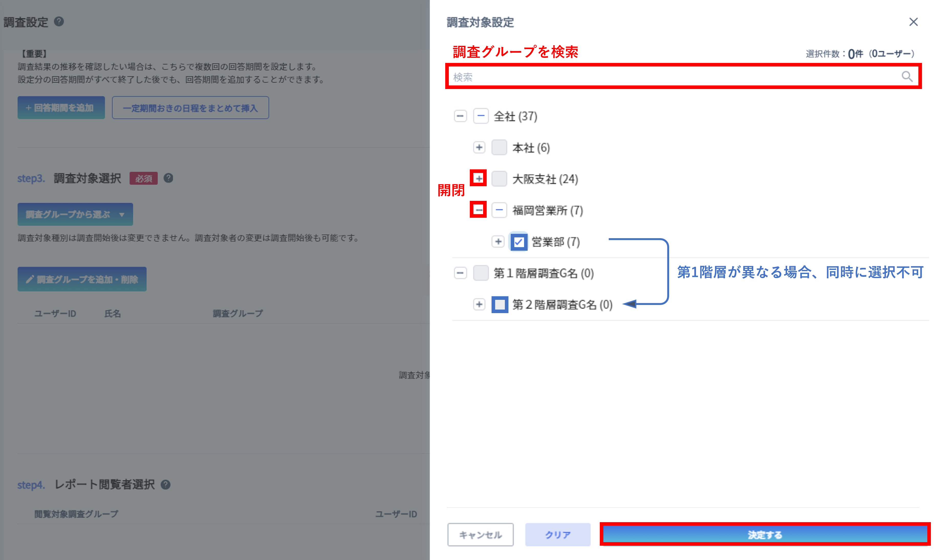Image resolution: width=935 pixels, height=560 pixels.
Task: Open the 調査グループから選ぶ dropdown
Action: pos(75,214)
